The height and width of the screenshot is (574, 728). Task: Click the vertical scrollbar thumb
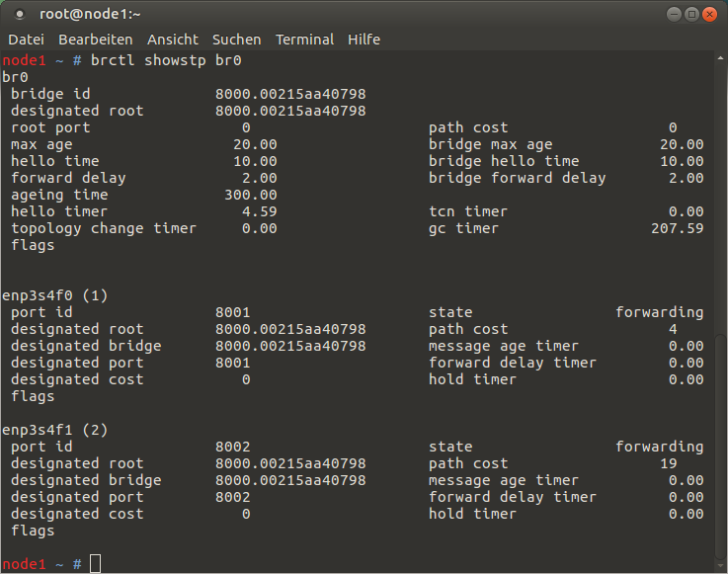[720, 446]
